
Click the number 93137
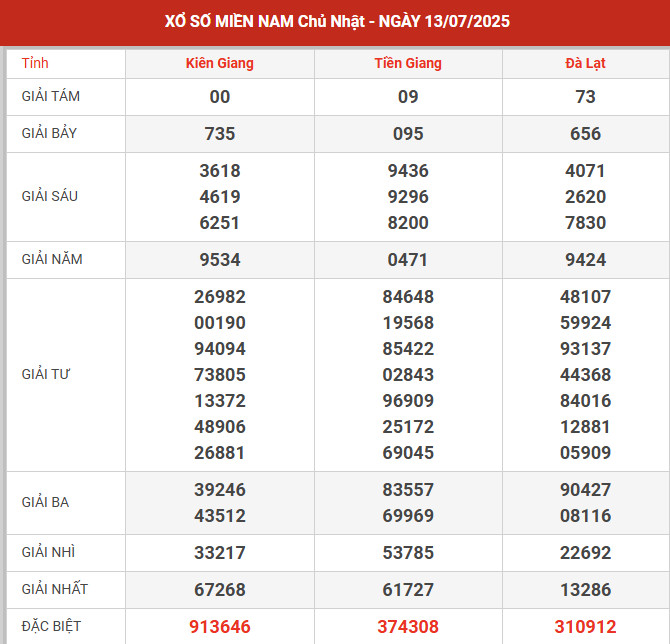point(585,349)
